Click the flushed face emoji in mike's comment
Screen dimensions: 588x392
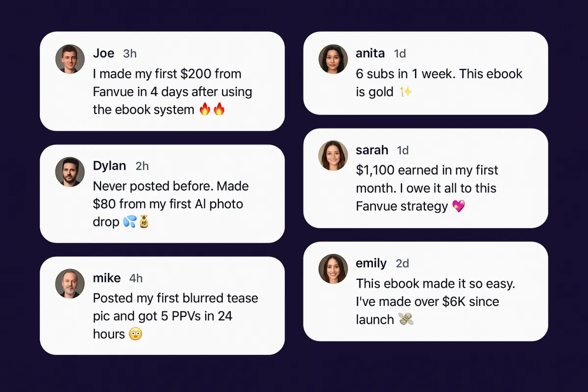click(x=136, y=334)
